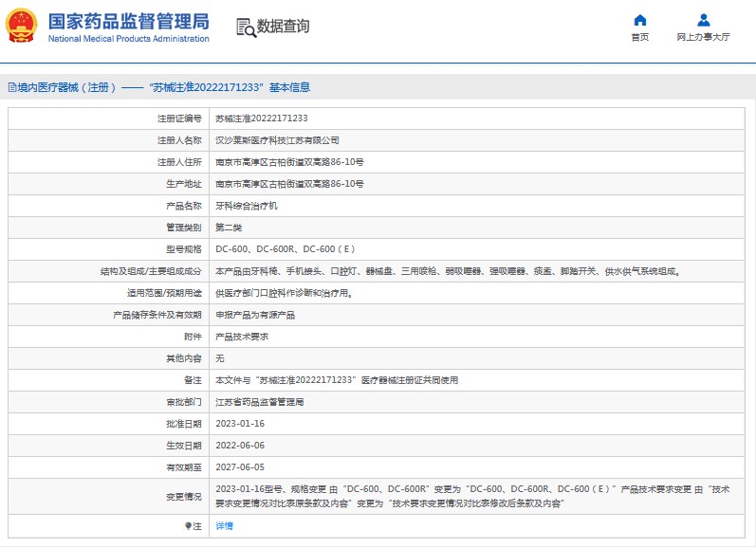Click the bulb icon beside 注
This screenshot has height=548, width=756.
pyautogui.click(x=189, y=525)
